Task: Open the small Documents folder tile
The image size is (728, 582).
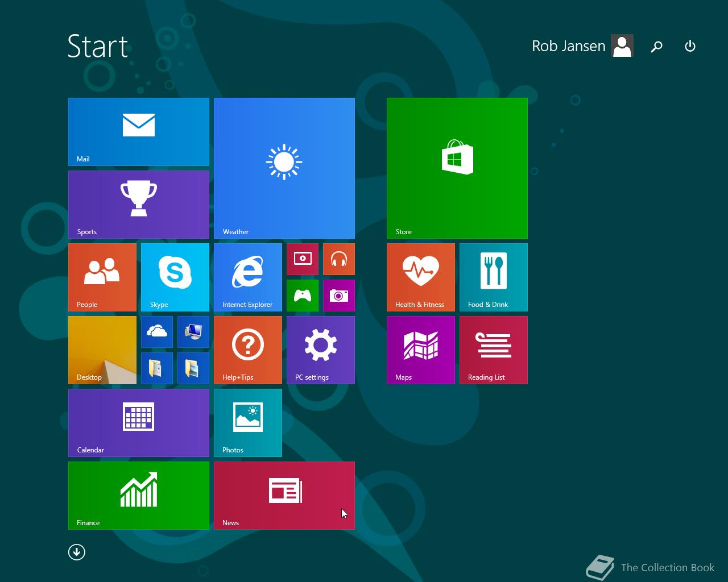Action: (157, 368)
